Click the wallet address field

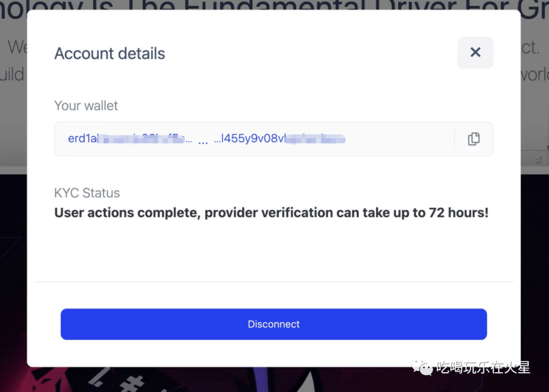254,139
